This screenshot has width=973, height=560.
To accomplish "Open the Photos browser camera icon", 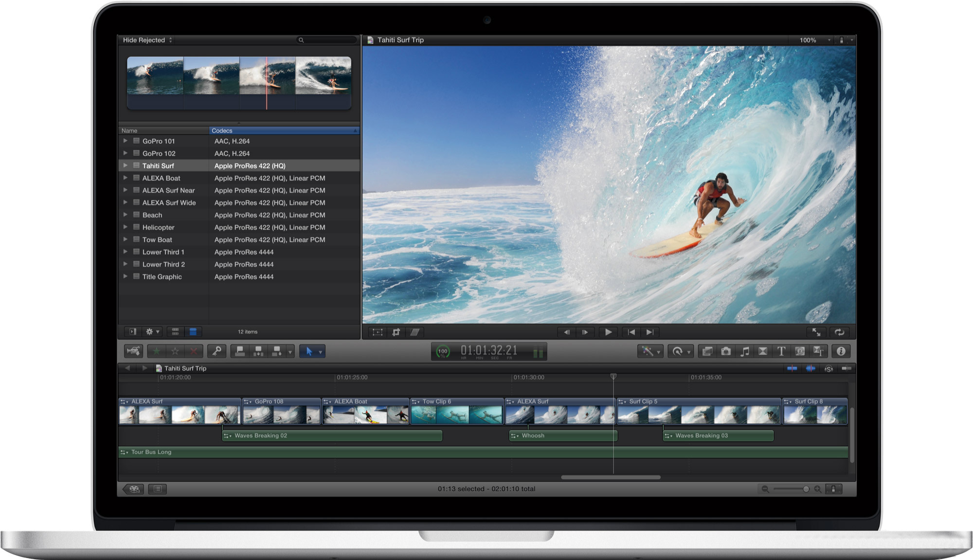I will (x=726, y=351).
